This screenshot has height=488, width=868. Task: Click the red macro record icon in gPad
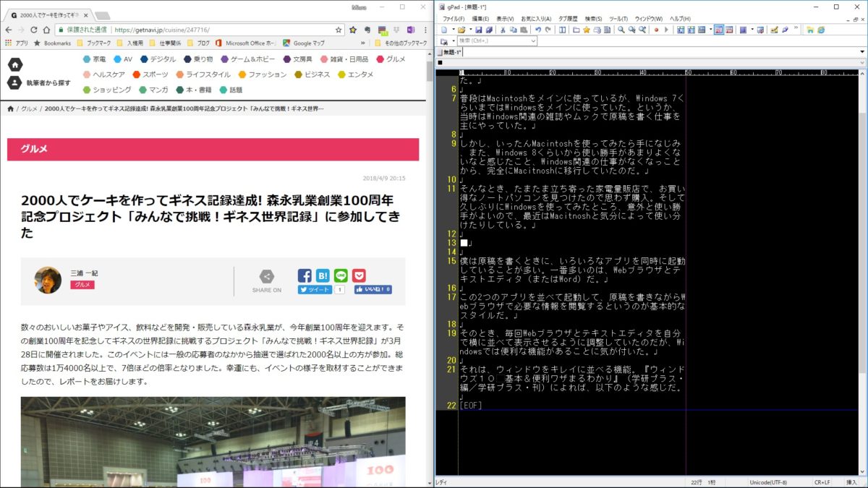656,30
